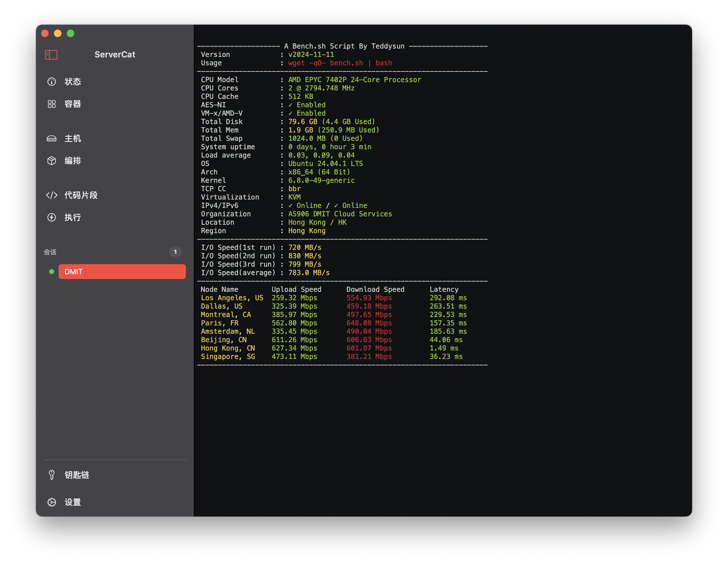Screen dimensions: 728x564
Task: Click the Hong Kong, CN latency 1.49 ms
Action: (444, 348)
